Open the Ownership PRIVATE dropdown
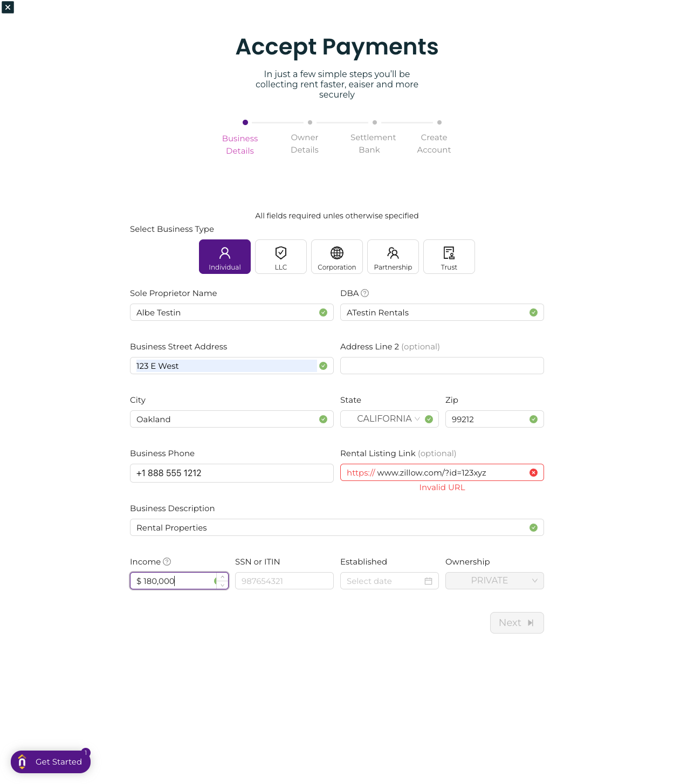 [x=494, y=581]
